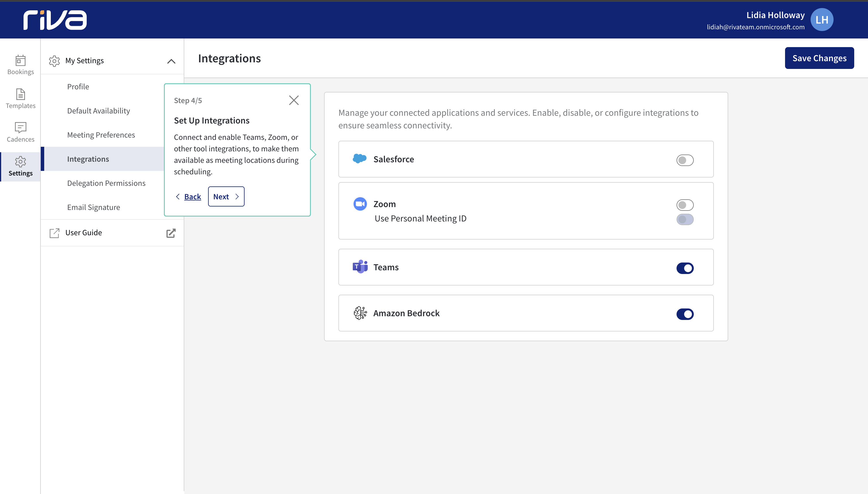This screenshot has height=494, width=868.
Task: Click Use Personal Meeting ID text
Action: pyautogui.click(x=421, y=219)
